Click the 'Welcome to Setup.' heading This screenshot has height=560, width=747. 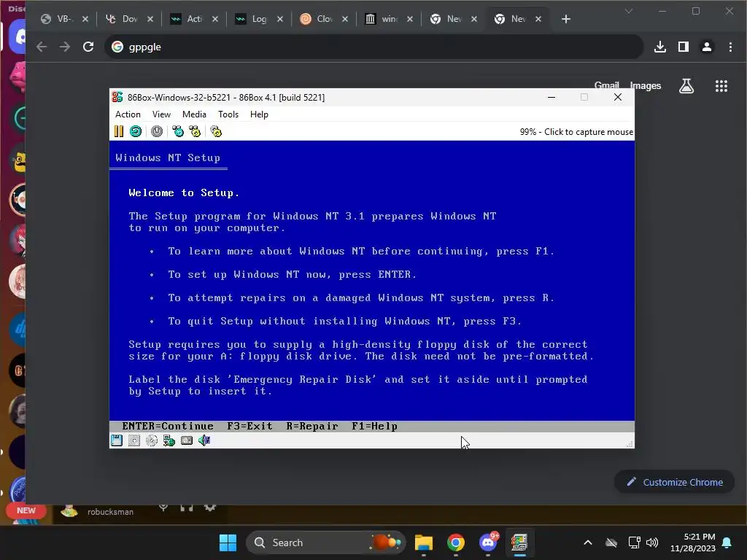[x=184, y=192]
